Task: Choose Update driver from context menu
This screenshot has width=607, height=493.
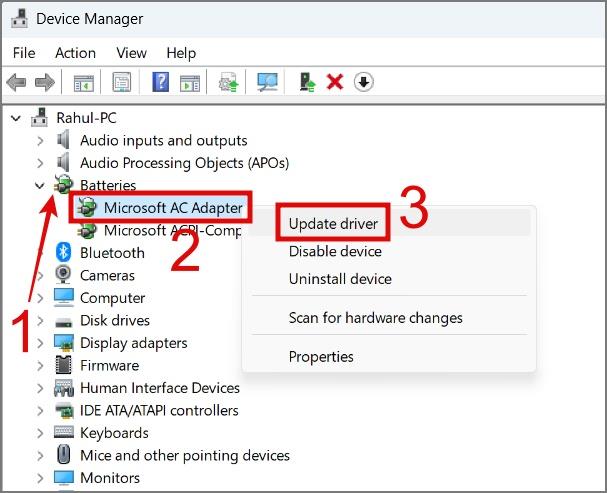Action: (390, 224)
